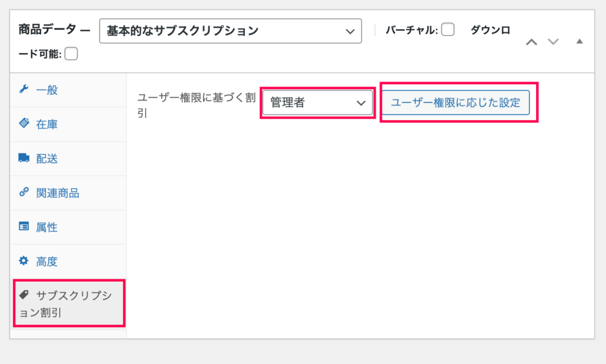Click the wrench icon beside 一般
Image resolution: width=606 pixels, height=364 pixels.
pos(24,89)
